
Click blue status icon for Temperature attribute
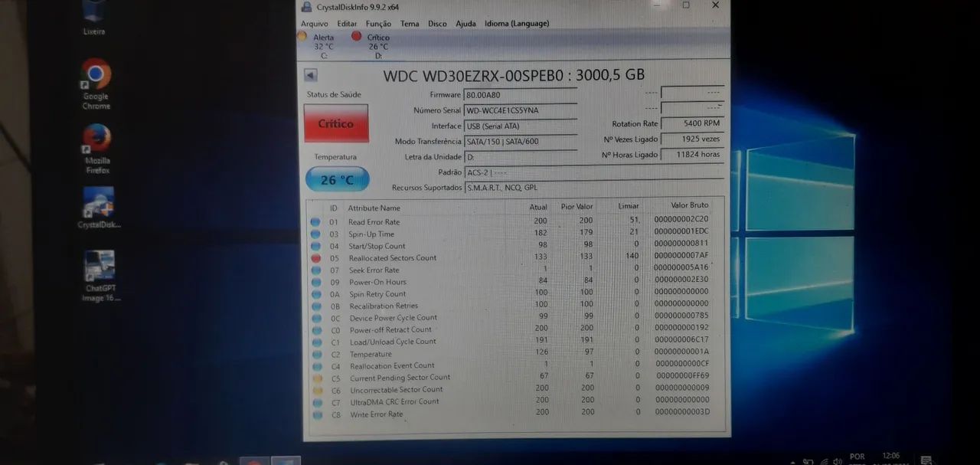point(315,354)
